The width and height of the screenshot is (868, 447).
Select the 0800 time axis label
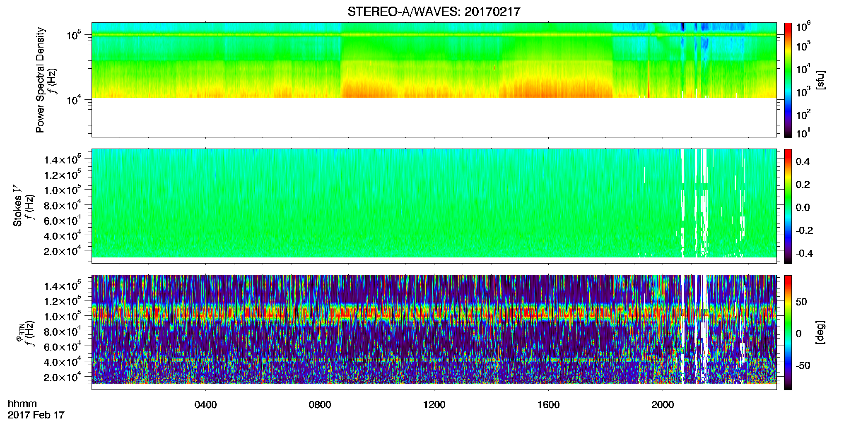tap(320, 404)
